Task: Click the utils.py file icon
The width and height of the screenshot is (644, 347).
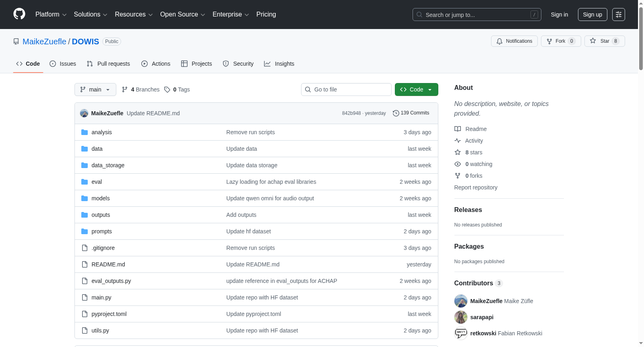Action: click(x=85, y=330)
